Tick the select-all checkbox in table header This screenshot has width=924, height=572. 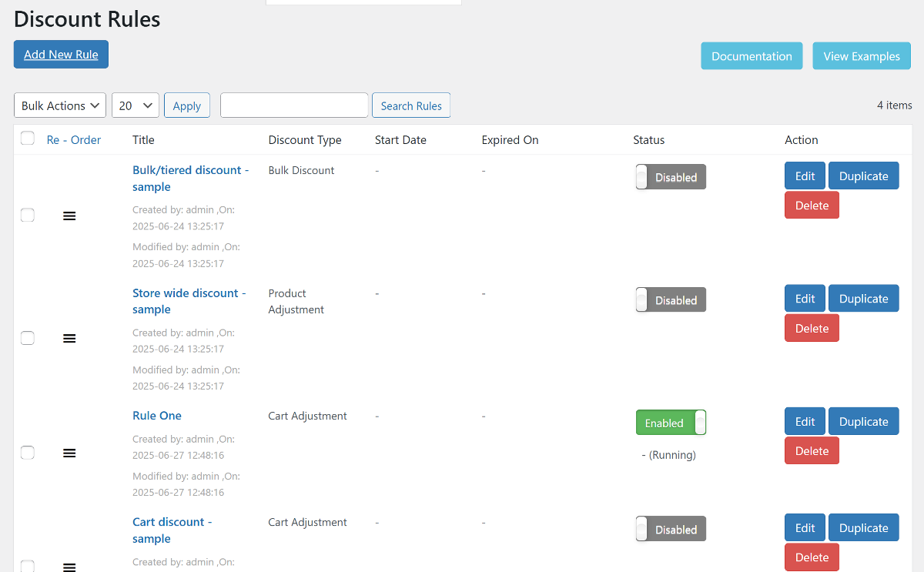pyautogui.click(x=28, y=139)
